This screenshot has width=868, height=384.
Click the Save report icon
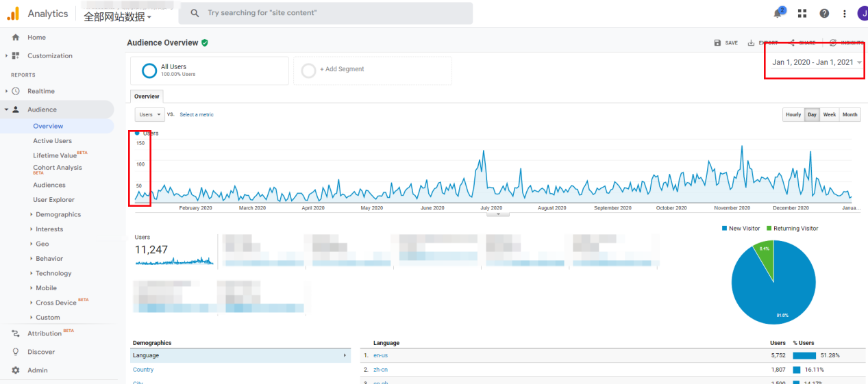[718, 42]
